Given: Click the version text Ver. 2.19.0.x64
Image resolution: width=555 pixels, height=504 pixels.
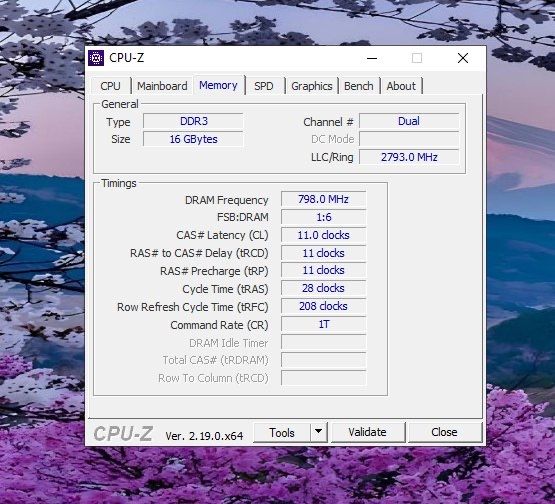Looking at the screenshot, I should tap(204, 436).
